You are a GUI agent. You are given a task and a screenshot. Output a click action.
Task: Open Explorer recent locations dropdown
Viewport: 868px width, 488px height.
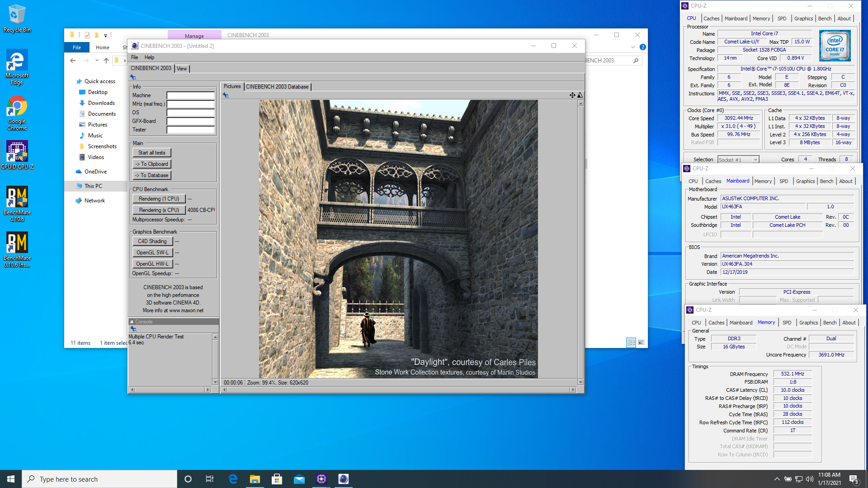[97, 61]
